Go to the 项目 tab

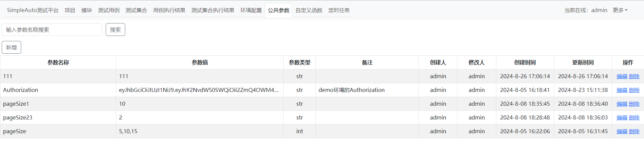tap(70, 10)
